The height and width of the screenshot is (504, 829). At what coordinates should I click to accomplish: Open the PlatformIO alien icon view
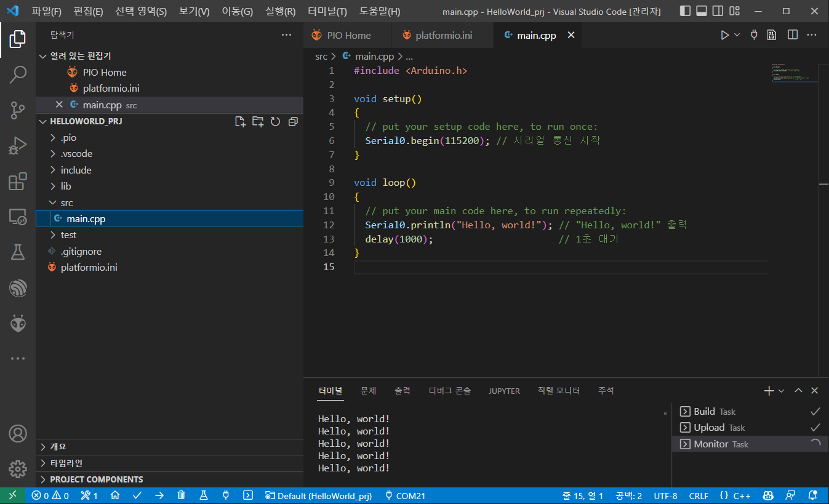(x=18, y=322)
